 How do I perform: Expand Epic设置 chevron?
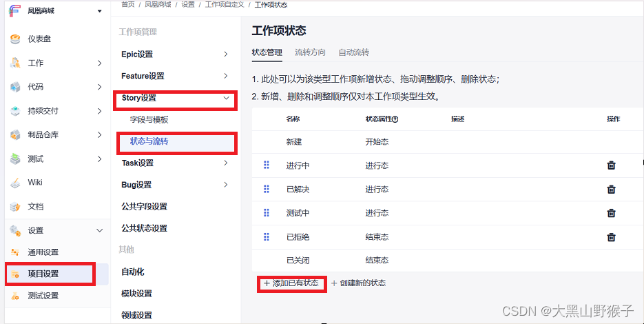pos(225,54)
